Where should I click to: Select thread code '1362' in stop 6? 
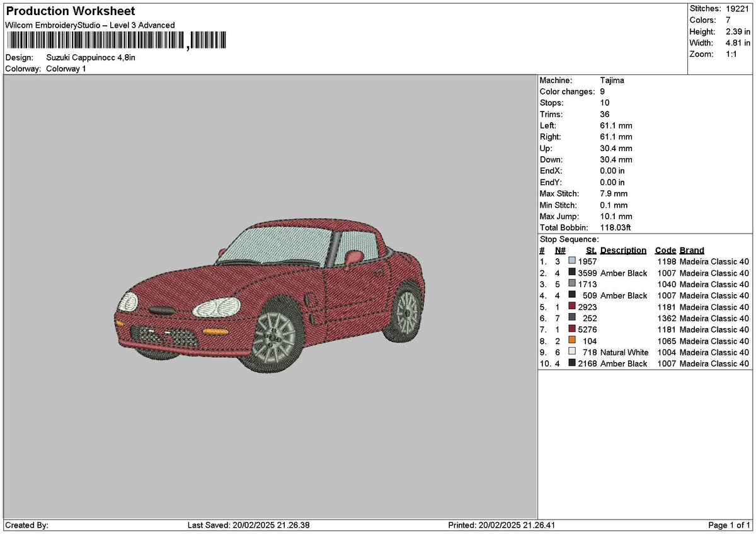[x=667, y=318]
